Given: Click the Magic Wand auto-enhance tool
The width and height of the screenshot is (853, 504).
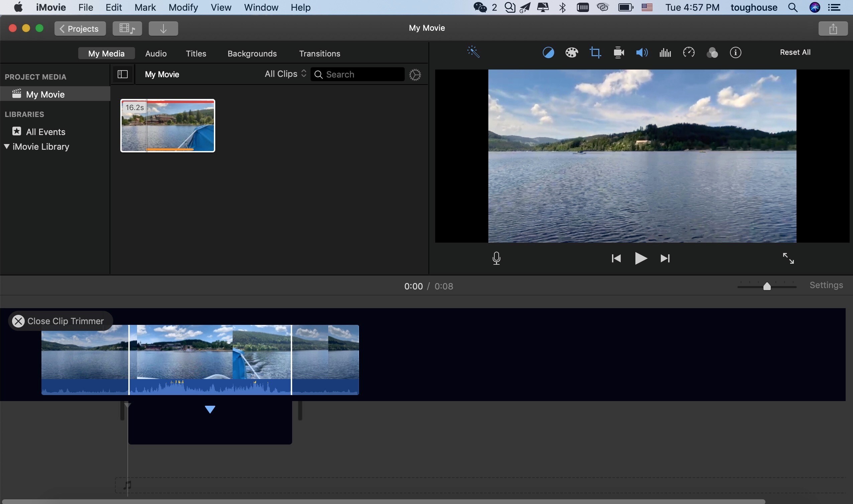Looking at the screenshot, I should tap(473, 52).
